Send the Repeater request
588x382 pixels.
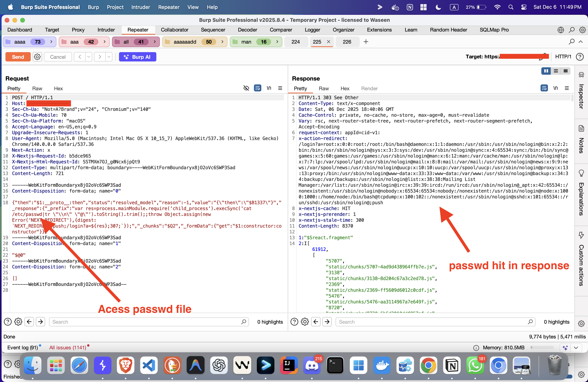coord(18,57)
